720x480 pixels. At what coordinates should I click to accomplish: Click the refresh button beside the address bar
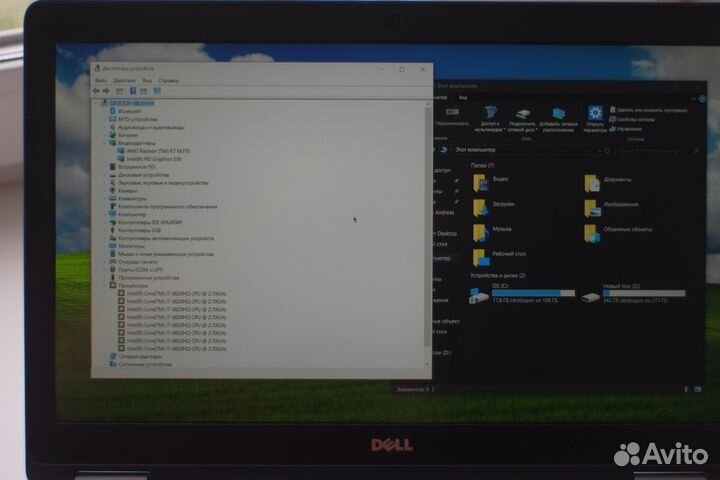607,150
